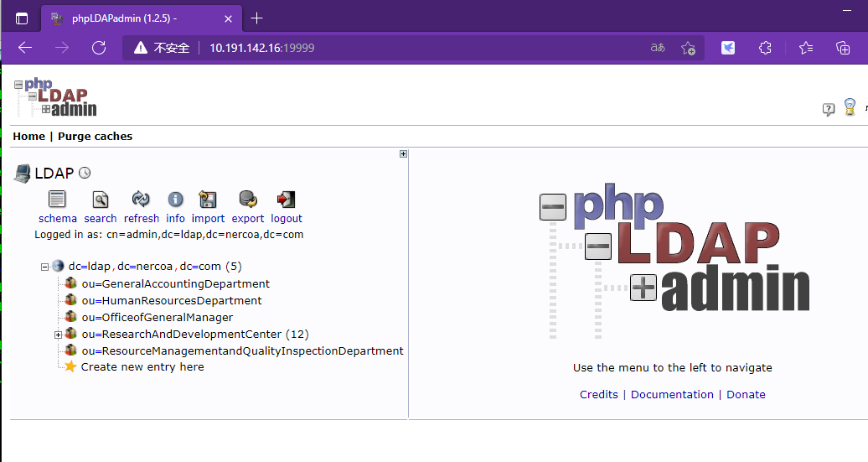Click the logout text link
This screenshot has width=868, height=462.
pyautogui.click(x=287, y=218)
